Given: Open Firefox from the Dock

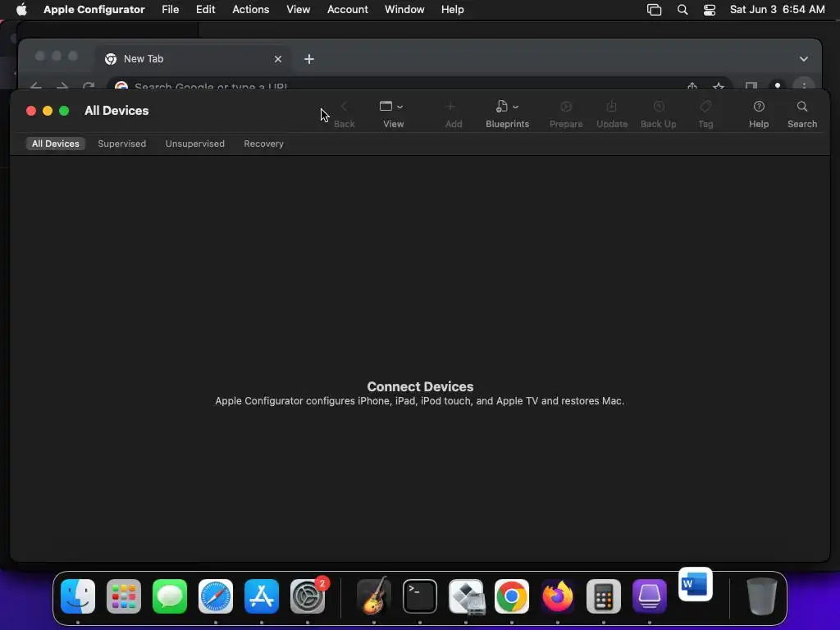Looking at the screenshot, I should (558, 596).
